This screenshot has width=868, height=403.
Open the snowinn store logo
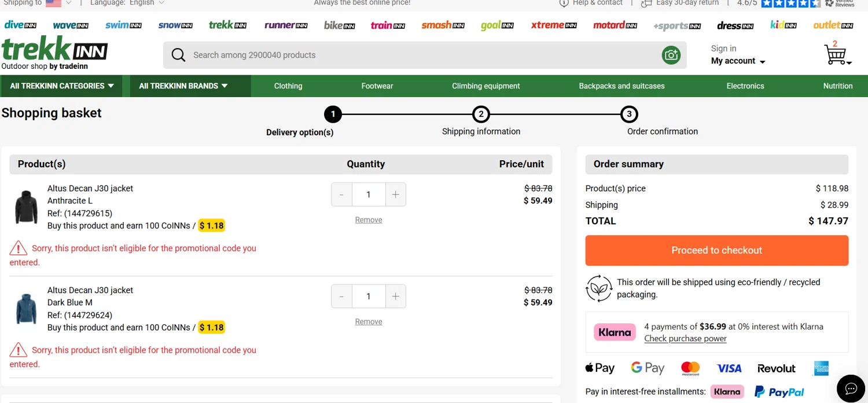coord(175,25)
